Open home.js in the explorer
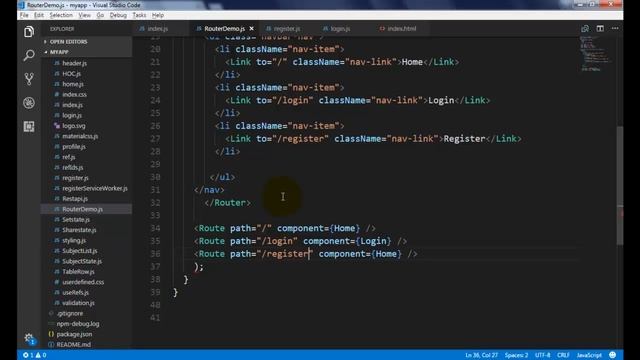The height and width of the screenshot is (360, 640). [x=73, y=84]
